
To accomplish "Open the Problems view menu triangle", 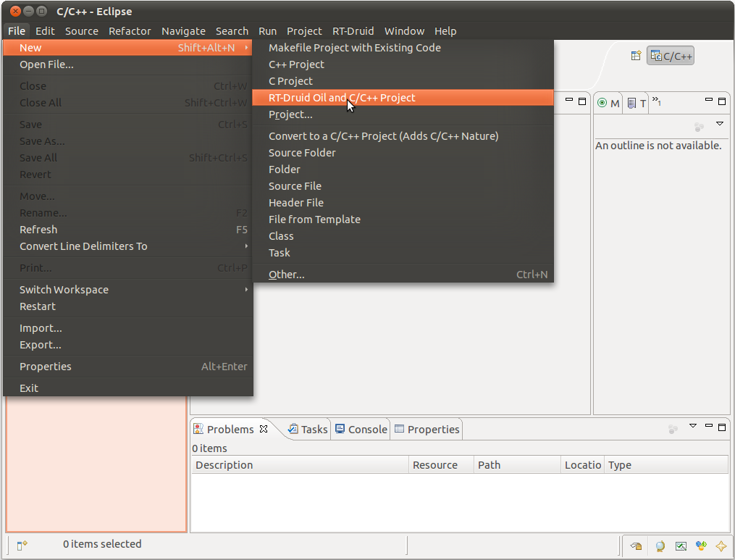I will (693, 426).
